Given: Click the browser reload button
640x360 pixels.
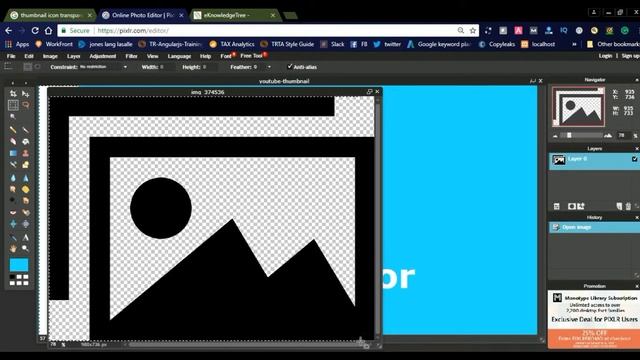Looking at the screenshot, I should click(35, 30).
